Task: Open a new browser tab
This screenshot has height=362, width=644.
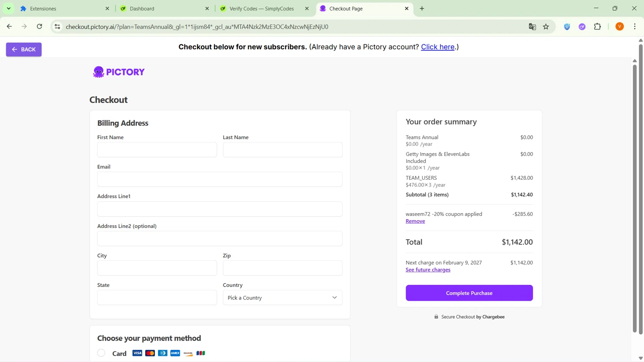Action: click(x=422, y=9)
